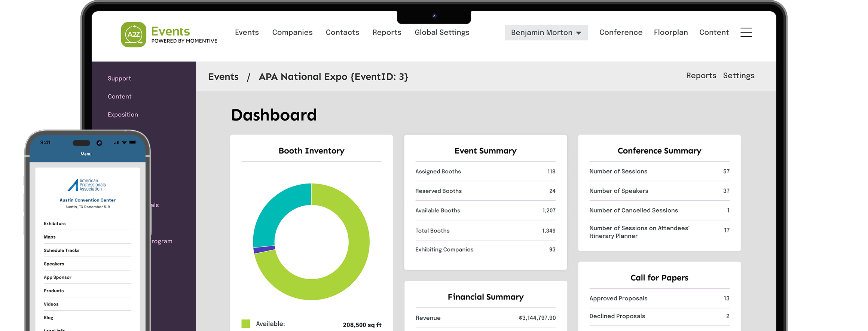Open Reports in the event header bar
Viewport: 868px width, 331px height.
point(701,76)
